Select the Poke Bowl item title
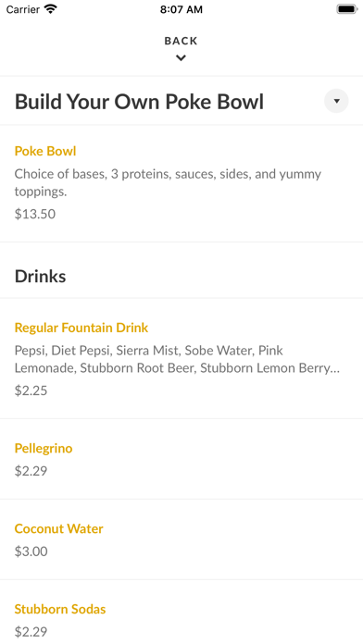Image resolution: width=363 pixels, height=644 pixels. (x=45, y=151)
